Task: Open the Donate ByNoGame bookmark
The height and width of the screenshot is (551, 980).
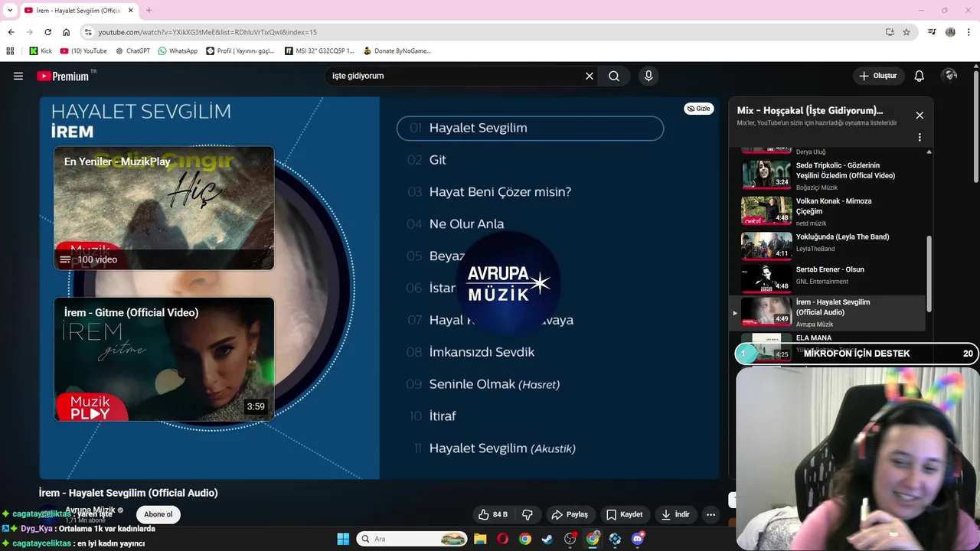Action: 397,51
